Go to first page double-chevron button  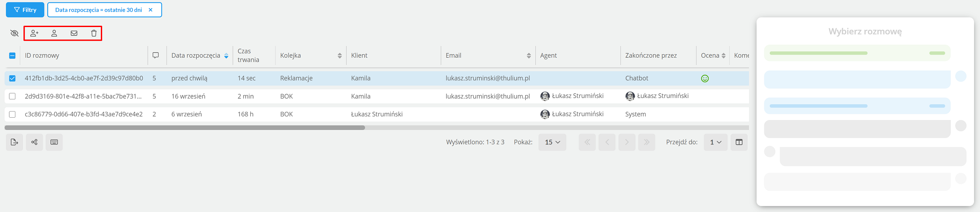[x=587, y=142]
